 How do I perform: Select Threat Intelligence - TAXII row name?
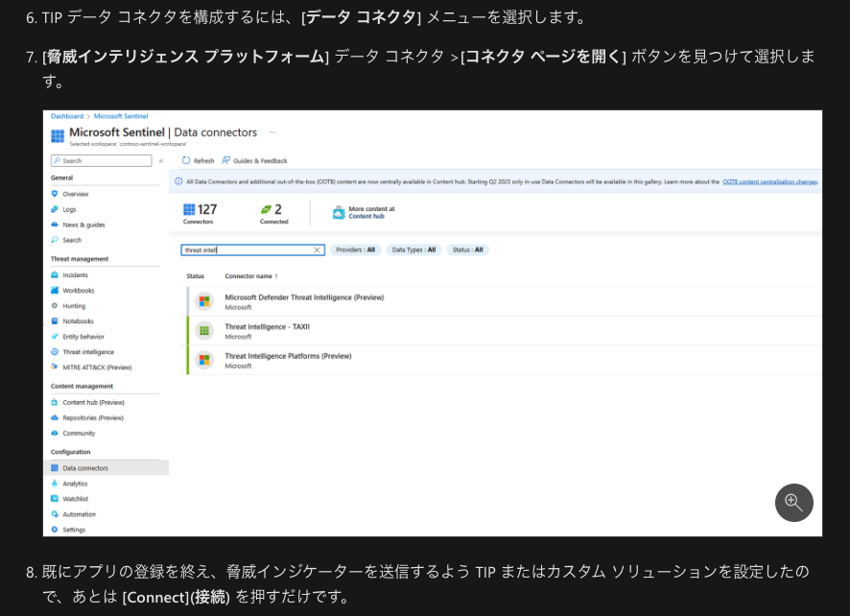tap(268, 326)
